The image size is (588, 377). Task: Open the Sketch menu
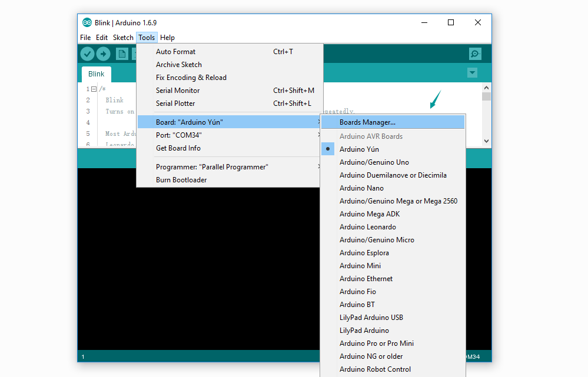pos(123,38)
